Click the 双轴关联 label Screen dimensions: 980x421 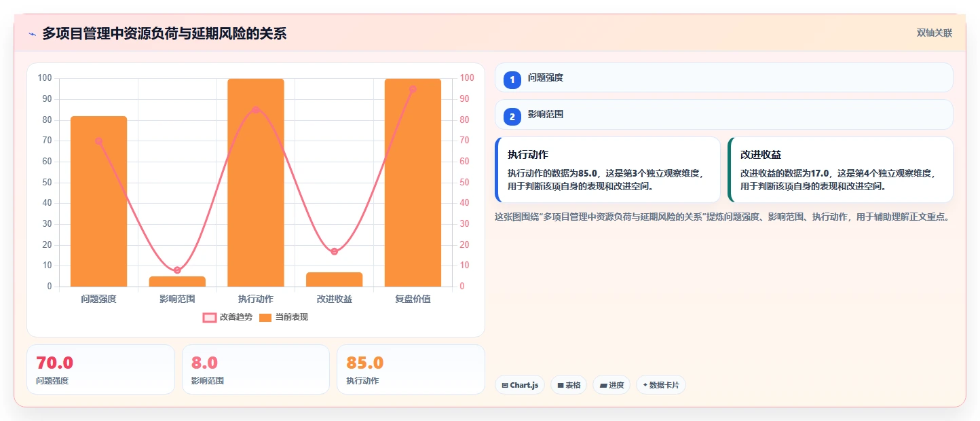point(935,33)
